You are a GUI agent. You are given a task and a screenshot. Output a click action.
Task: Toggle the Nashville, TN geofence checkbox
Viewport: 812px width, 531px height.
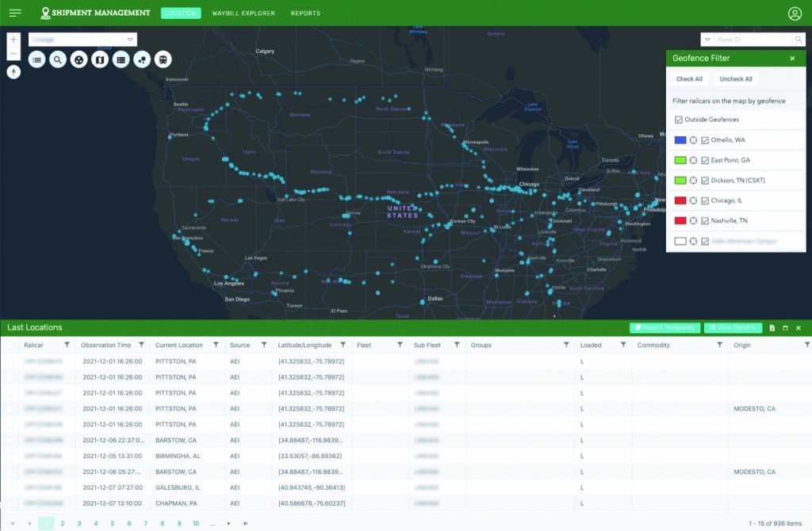pyautogui.click(x=705, y=221)
